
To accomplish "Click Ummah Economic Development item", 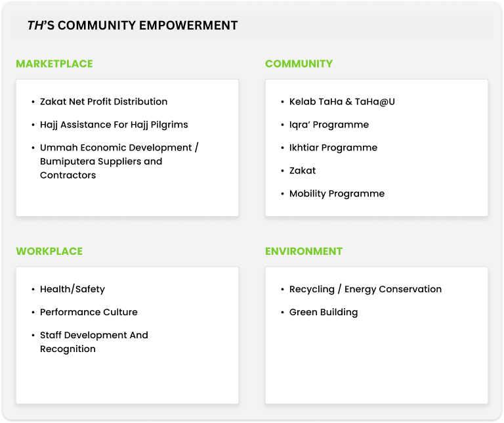I will pos(119,161).
